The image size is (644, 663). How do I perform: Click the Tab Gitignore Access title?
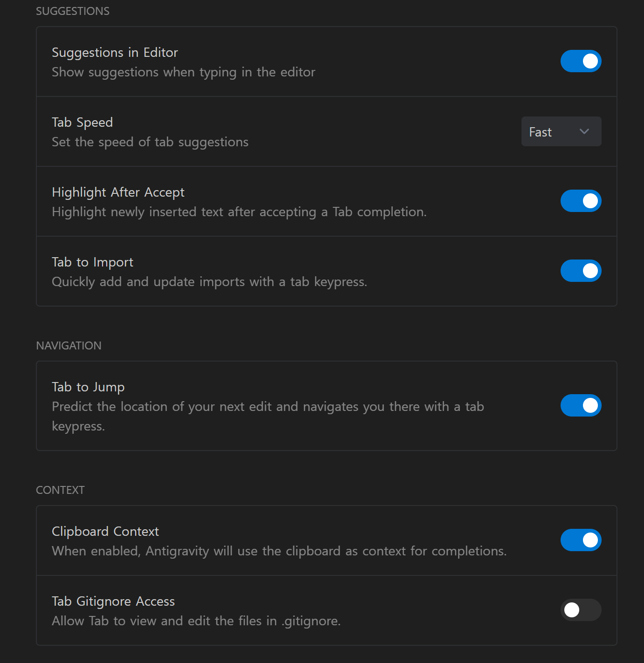pos(113,601)
